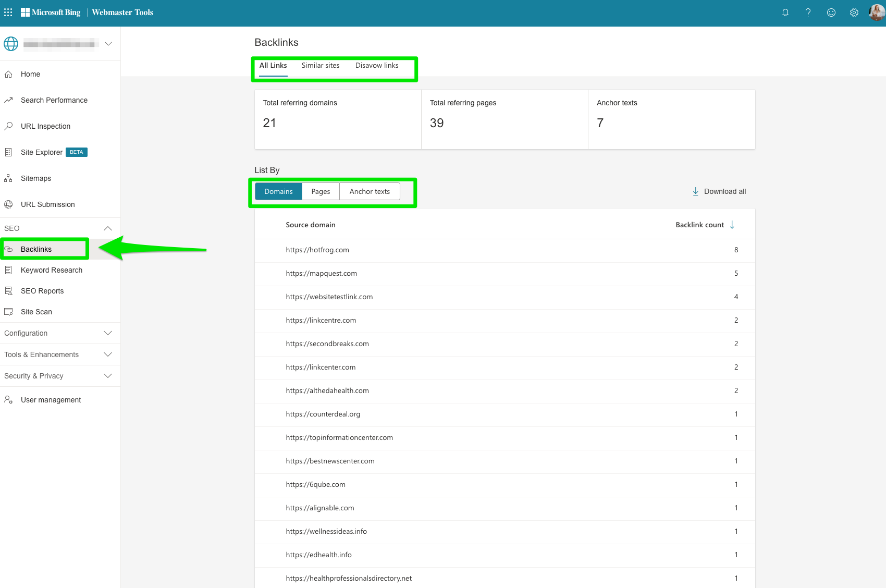The height and width of the screenshot is (588, 886).
Task: Open the Home section in sidebar
Action: click(x=30, y=74)
